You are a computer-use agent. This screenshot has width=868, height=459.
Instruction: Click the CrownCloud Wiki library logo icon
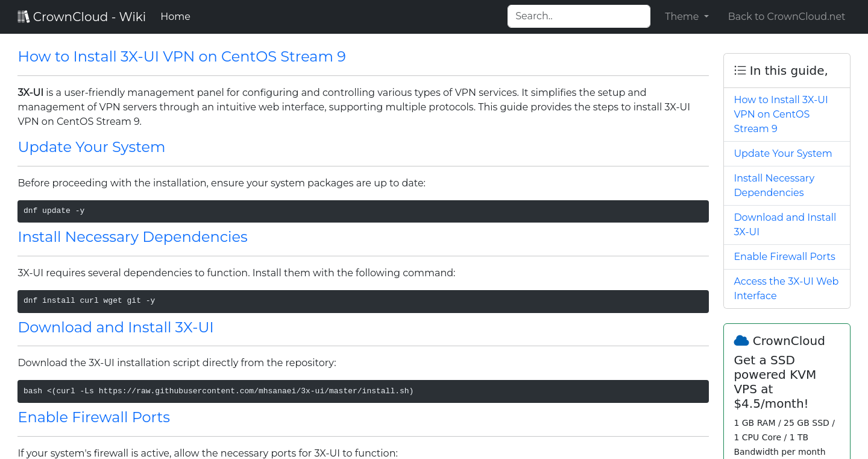pyautogui.click(x=24, y=16)
